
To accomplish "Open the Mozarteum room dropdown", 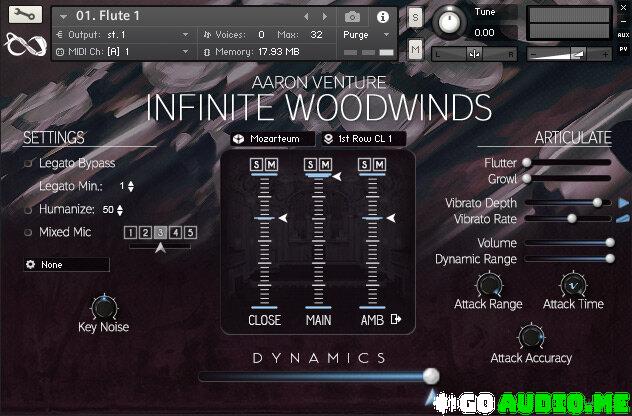I will coord(268,139).
